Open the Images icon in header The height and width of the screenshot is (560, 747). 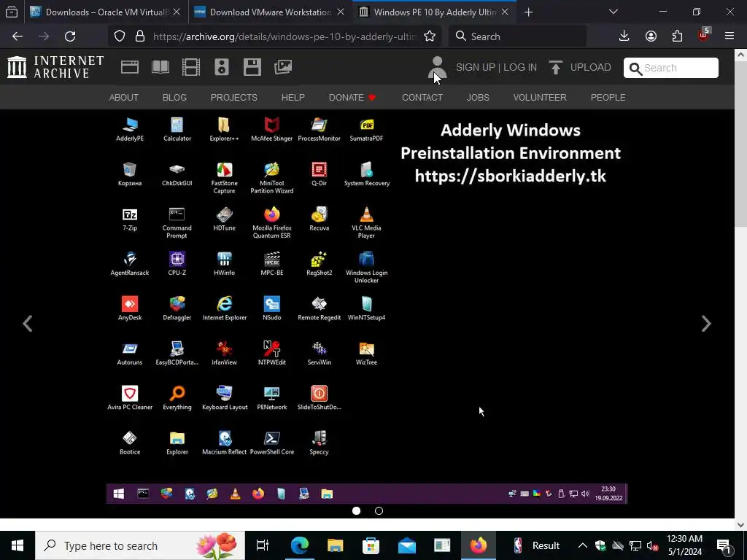[283, 67]
